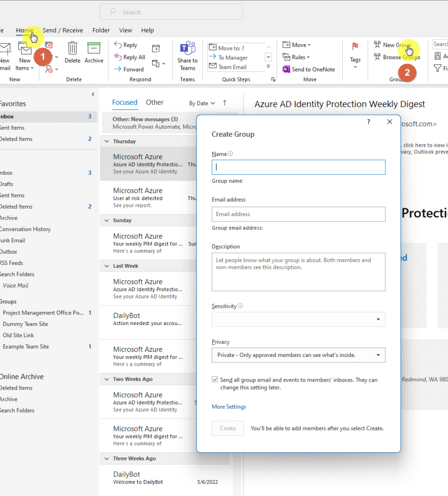Click the Junk block sender icon
This screenshot has height=496, width=448.
49,69
